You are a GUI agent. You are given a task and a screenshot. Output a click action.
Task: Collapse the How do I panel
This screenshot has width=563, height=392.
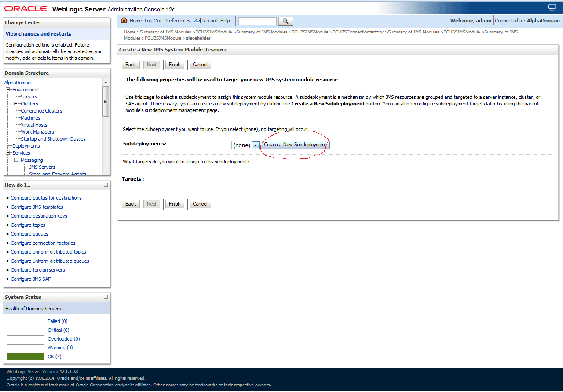point(106,185)
